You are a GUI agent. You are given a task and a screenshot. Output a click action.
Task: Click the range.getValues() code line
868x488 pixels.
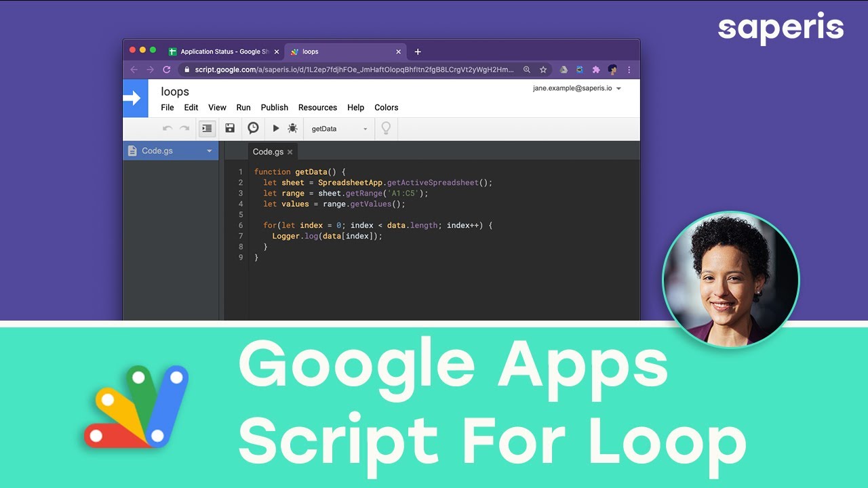pyautogui.click(x=334, y=204)
